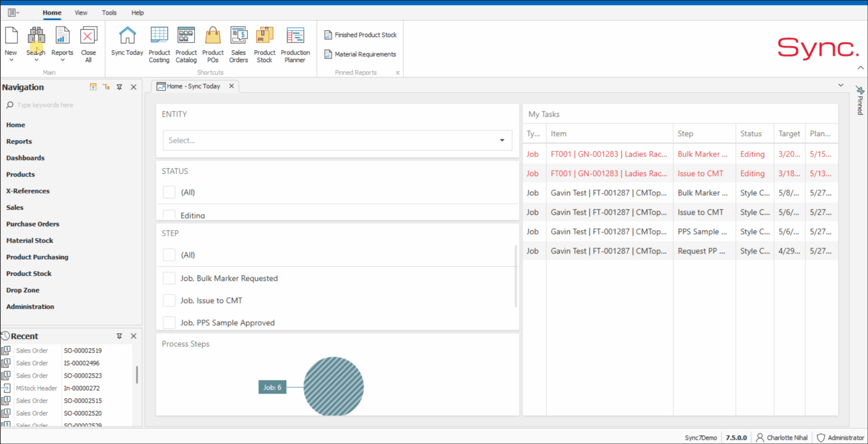This screenshot has height=444, width=868.
Task: Go to Material Stock in Navigation
Action: click(x=30, y=240)
